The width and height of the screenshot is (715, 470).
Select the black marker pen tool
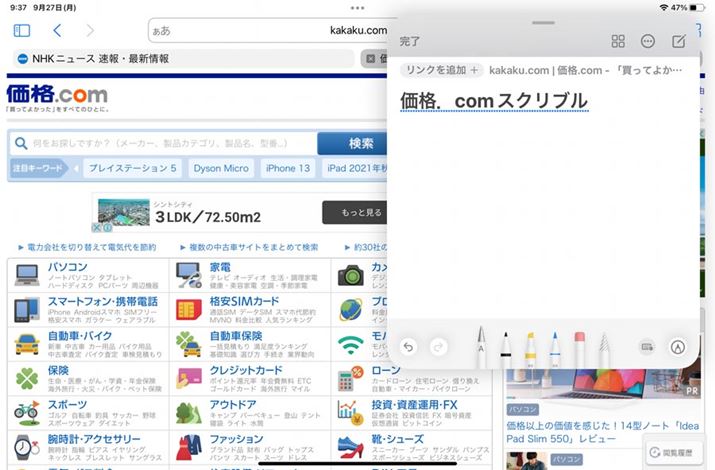click(x=506, y=349)
